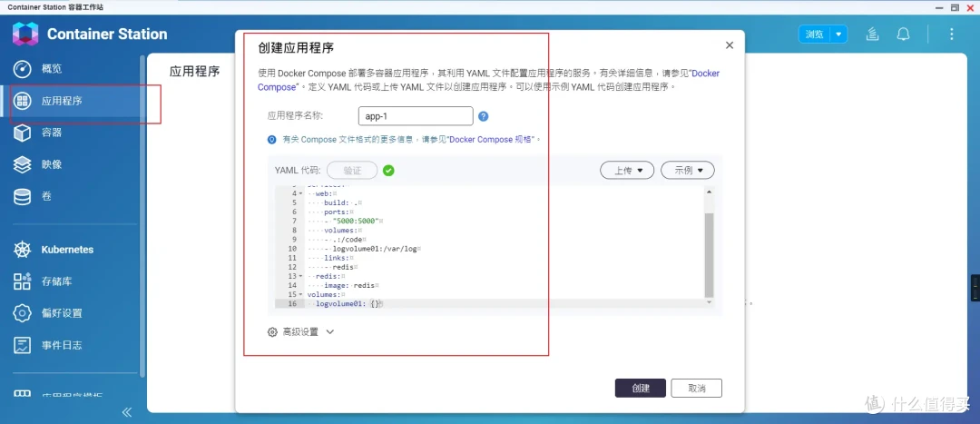Open the Docker Compose 规格 link
This screenshot has width=980, height=424.
491,140
